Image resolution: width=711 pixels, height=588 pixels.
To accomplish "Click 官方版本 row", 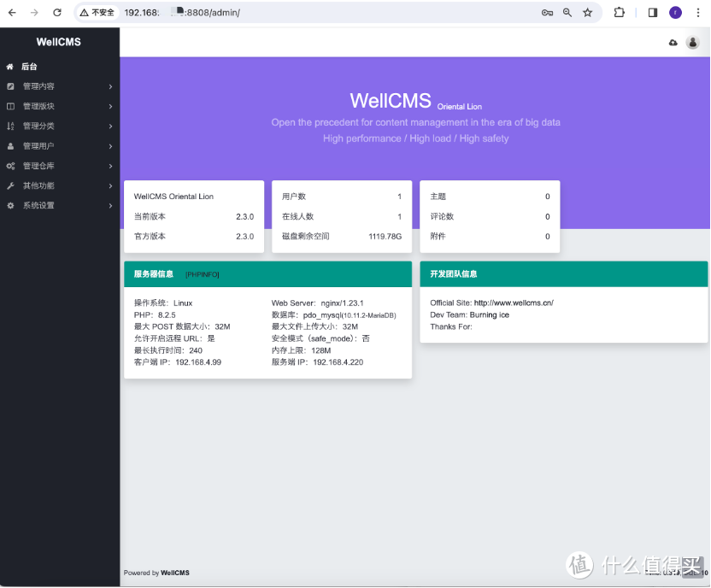I will pos(194,236).
